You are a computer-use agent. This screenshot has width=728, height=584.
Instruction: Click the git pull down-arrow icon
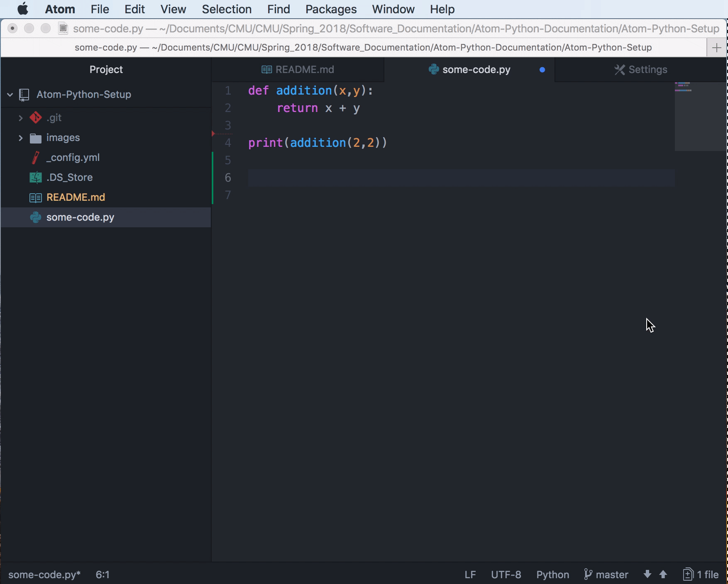[x=647, y=574]
